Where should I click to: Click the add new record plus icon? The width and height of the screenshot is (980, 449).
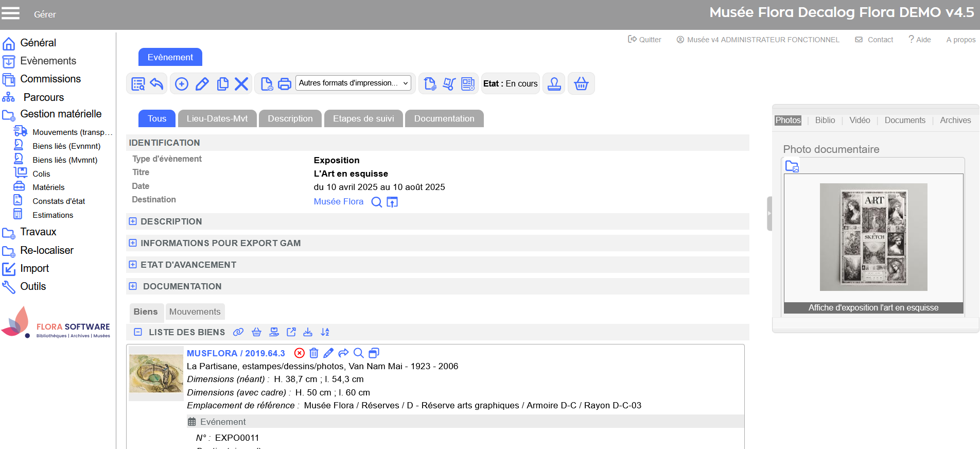(x=182, y=84)
